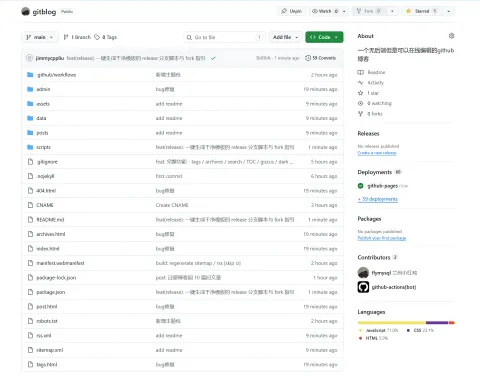Open the main branch selector
Screen dimensions: 480x377
tap(40, 37)
